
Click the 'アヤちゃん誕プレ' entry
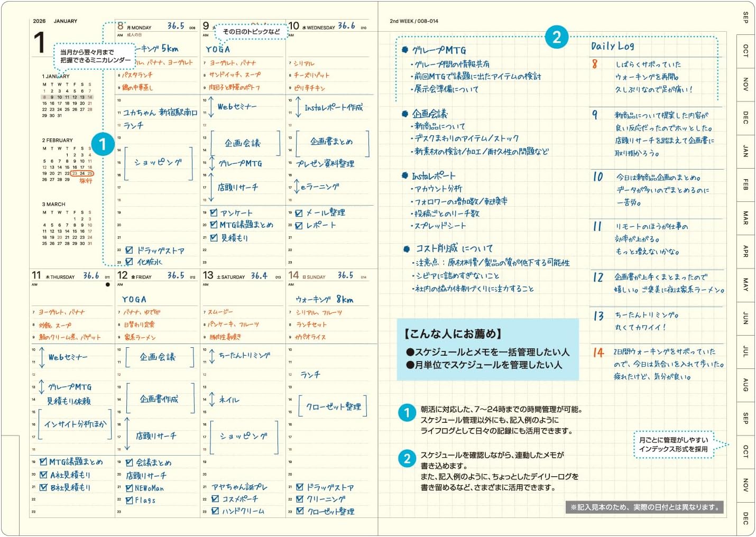click(x=239, y=487)
